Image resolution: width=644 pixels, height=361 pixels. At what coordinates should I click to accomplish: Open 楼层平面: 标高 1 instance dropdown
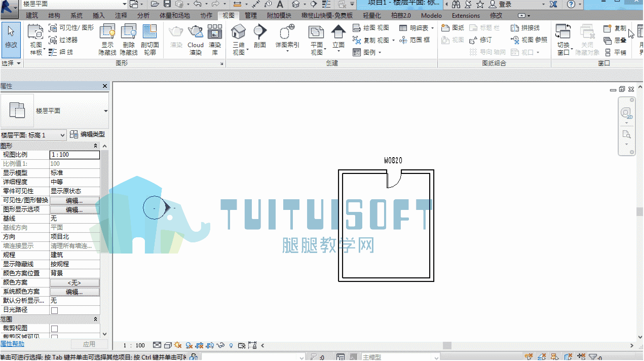coord(33,135)
